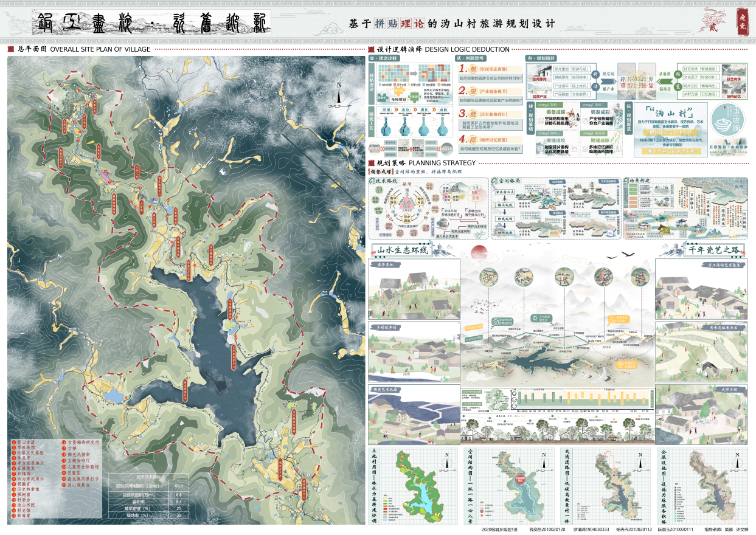Click the red square beside PLANNING STRATEGY heading

(371, 163)
